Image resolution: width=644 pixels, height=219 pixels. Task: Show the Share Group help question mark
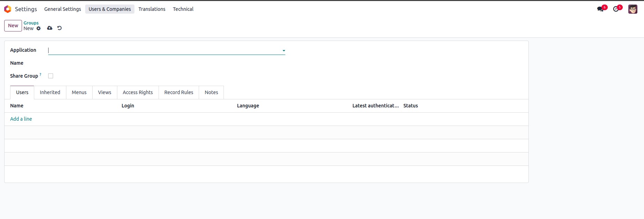point(41,75)
